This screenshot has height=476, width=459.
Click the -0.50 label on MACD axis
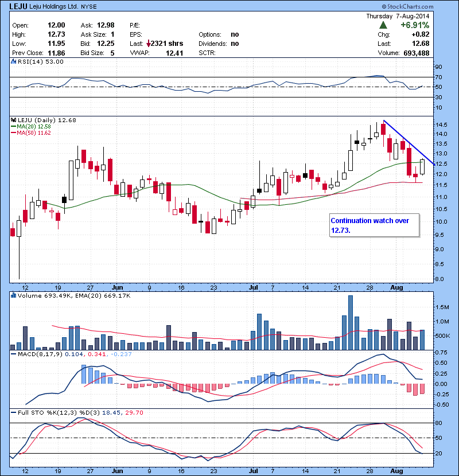[x=442, y=405]
